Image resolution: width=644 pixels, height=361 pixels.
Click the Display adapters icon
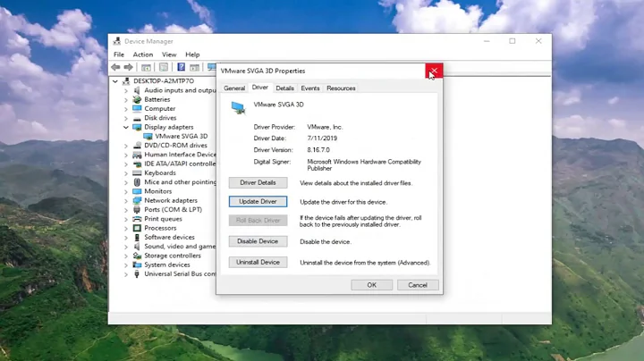coord(137,127)
